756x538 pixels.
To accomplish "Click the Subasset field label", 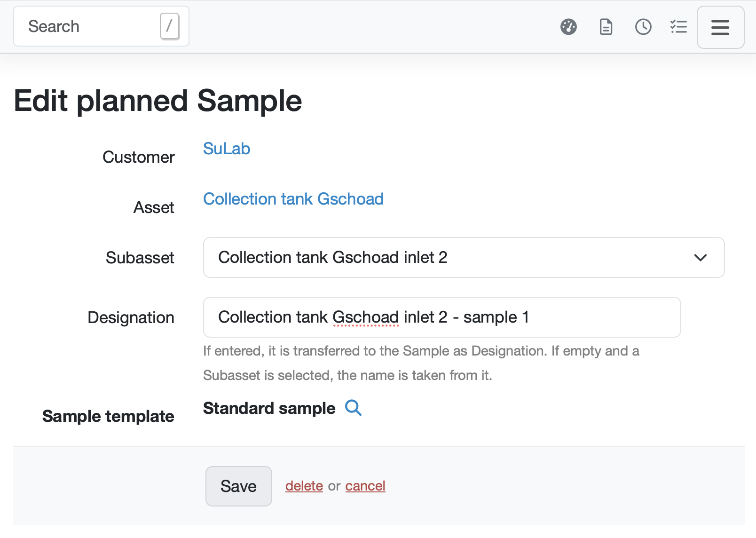I will (x=140, y=258).
